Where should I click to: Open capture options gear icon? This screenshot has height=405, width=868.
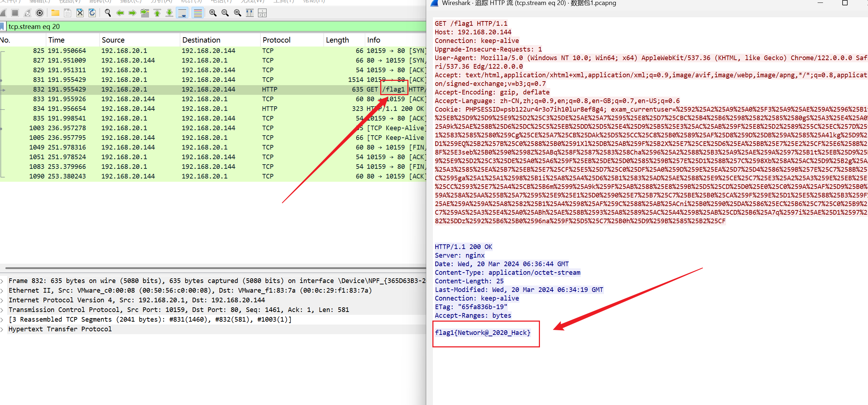40,13
